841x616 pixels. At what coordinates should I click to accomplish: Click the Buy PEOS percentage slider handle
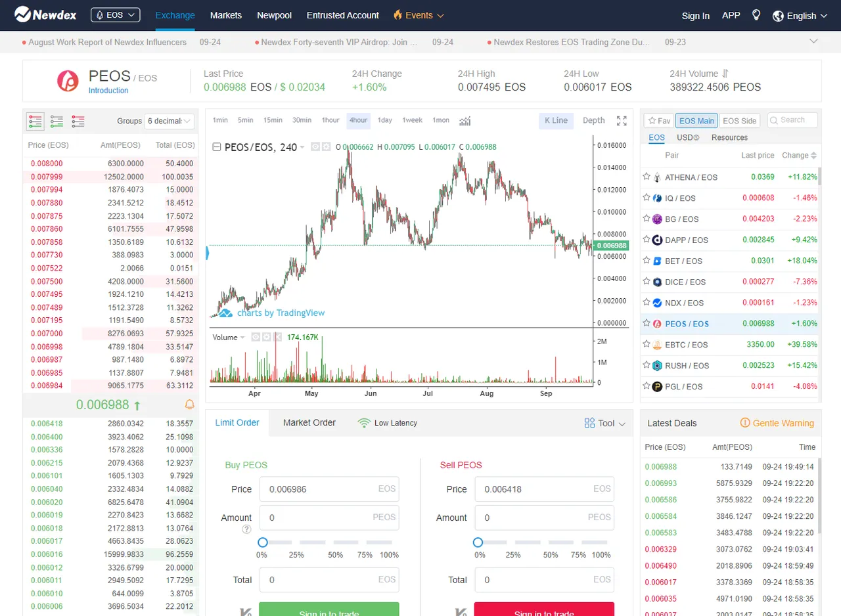(262, 542)
